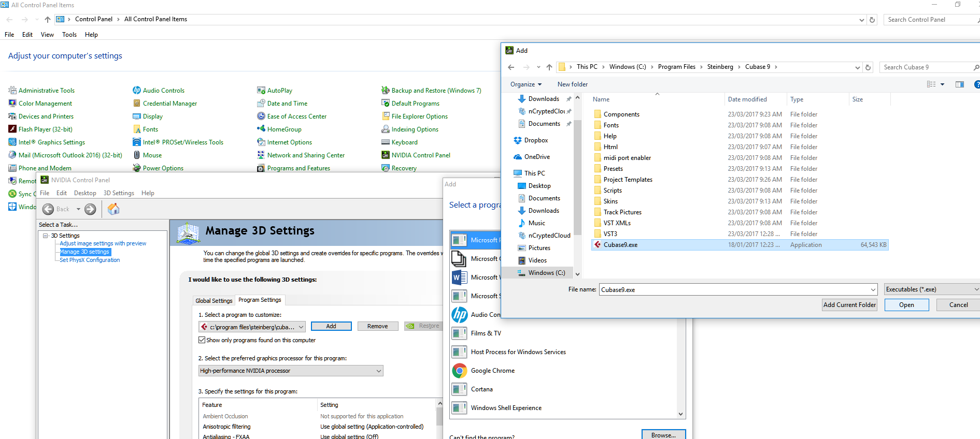This screenshot has height=439, width=980.
Task: Open the View menu in Control Panel
Action: (x=47, y=35)
